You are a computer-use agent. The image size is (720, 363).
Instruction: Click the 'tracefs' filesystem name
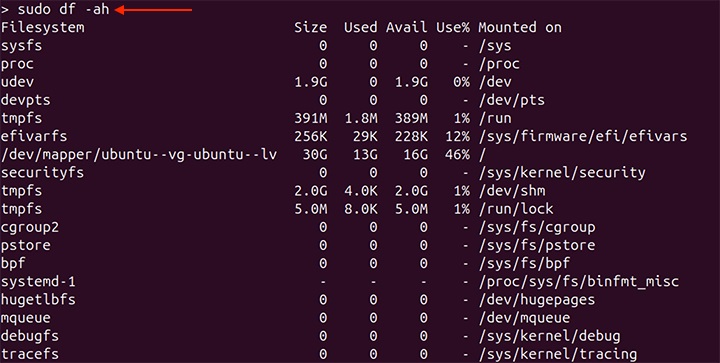coord(30,355)
